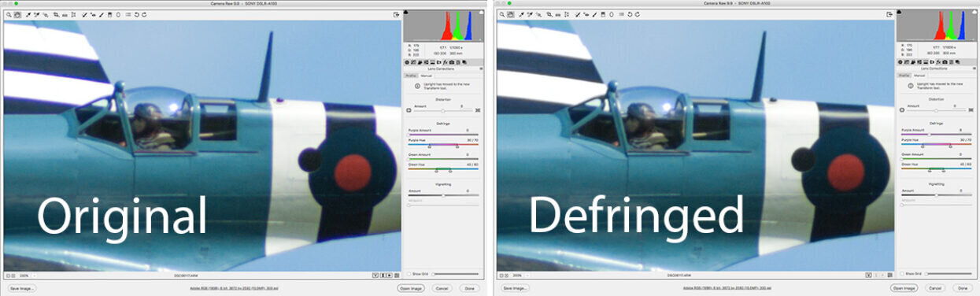Select the Adjustment Brush in Original window

101,15
